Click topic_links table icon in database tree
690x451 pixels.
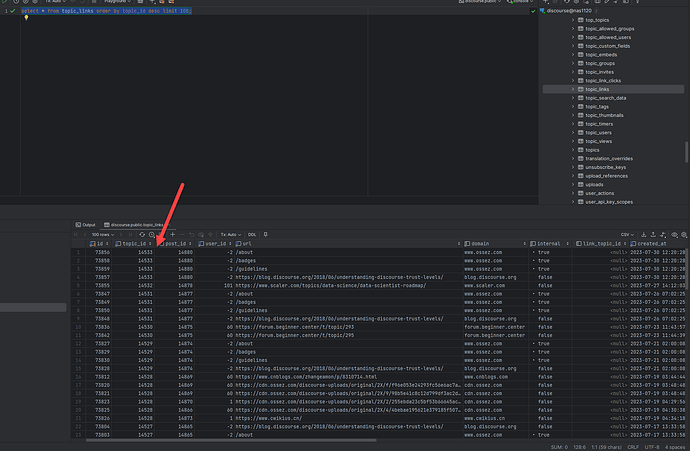point(580,89)
